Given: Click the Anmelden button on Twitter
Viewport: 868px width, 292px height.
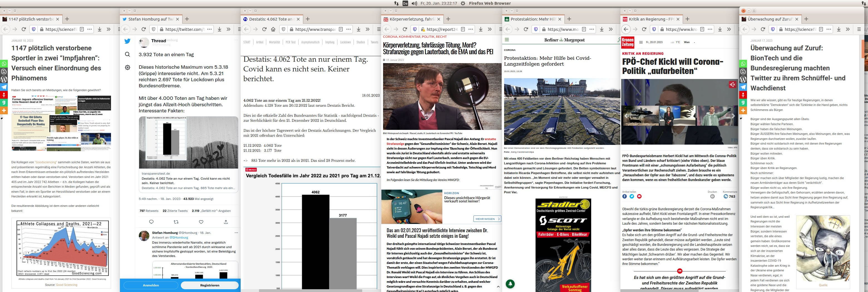Looking at the screenshot, I should 151,285.
